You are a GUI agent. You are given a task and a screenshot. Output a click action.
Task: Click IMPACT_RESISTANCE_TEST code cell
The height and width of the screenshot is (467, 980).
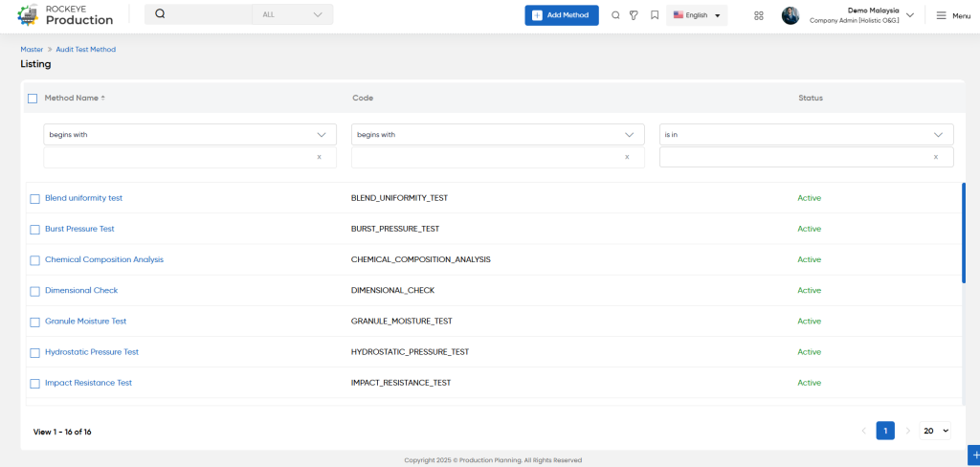point(401,383)
